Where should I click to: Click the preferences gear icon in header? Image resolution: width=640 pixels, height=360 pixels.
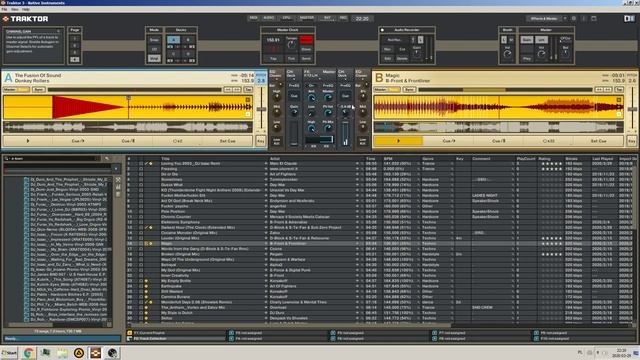click(574, 18)
